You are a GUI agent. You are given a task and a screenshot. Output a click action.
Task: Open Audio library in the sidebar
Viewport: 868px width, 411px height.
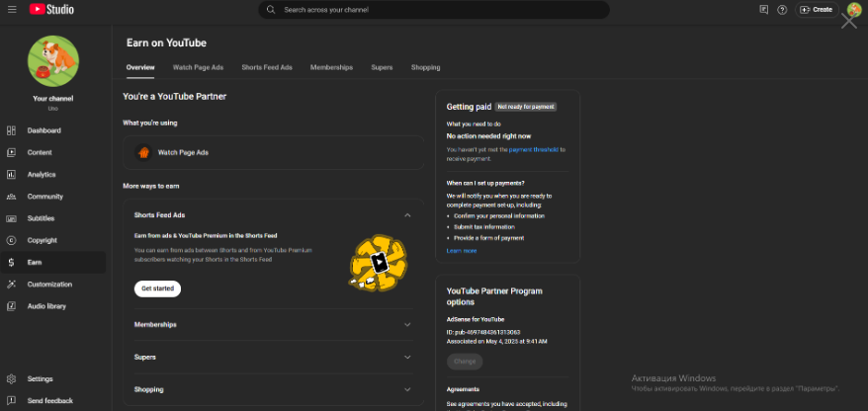(x=53, y=306)
